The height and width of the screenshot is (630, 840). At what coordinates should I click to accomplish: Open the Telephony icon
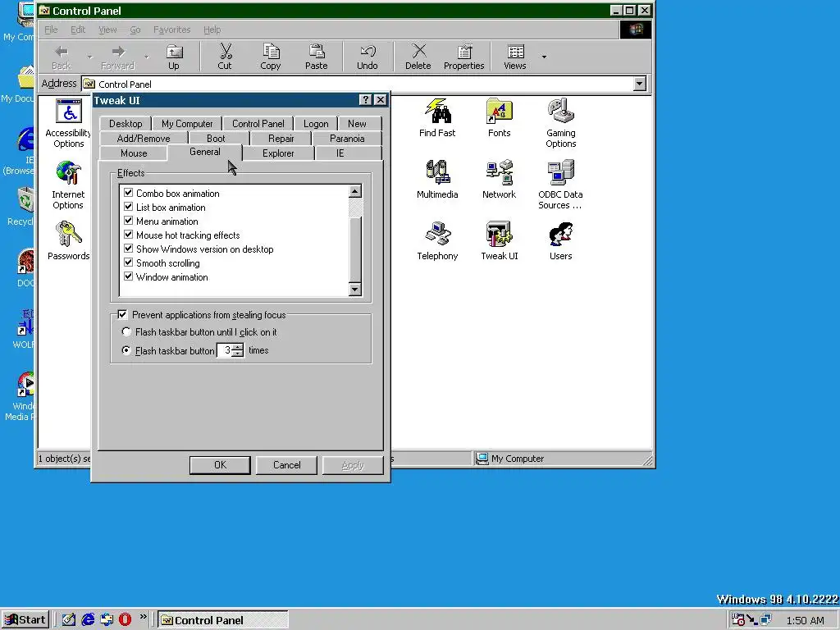[437, 241]
